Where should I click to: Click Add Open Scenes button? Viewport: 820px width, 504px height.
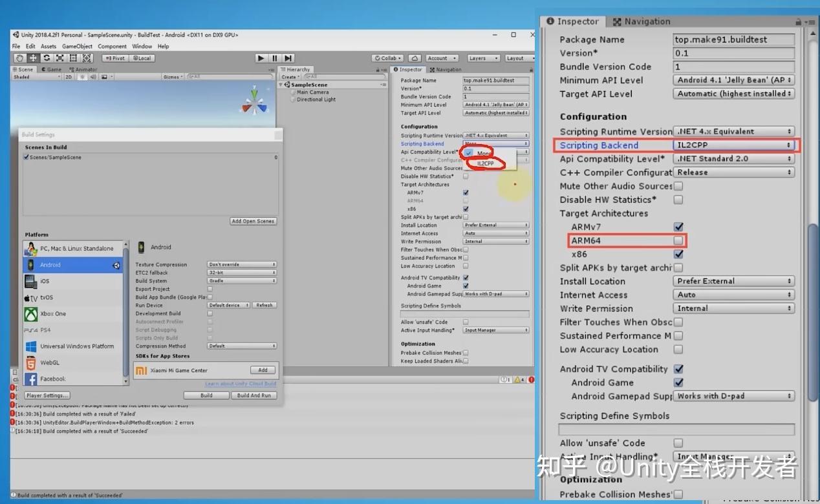point(254,221)
